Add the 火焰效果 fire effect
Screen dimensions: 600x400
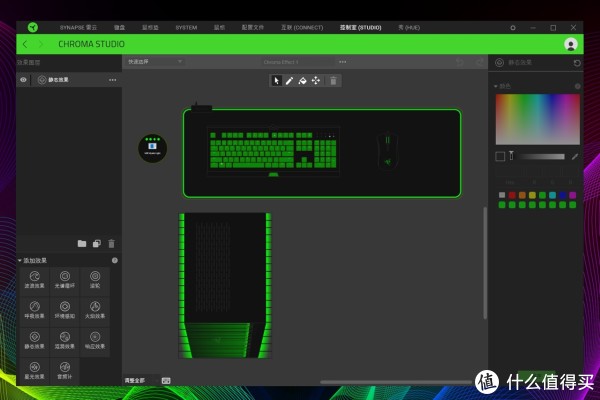click(x=95, y=310)
